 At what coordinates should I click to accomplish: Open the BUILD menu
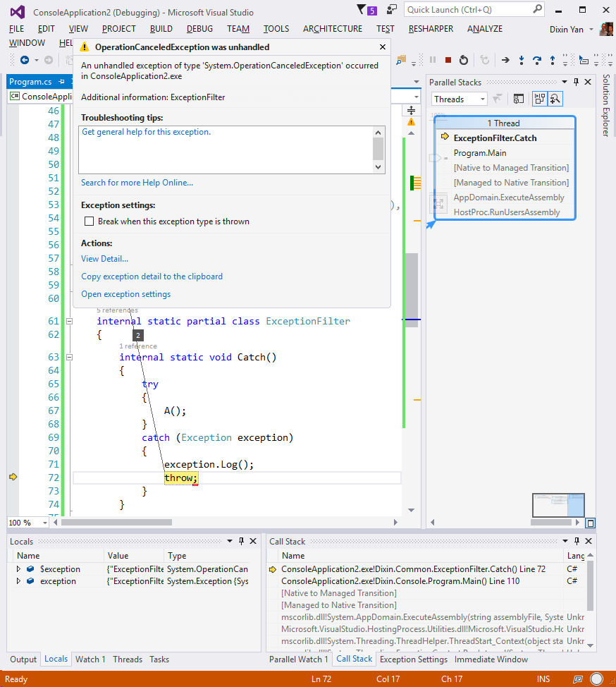[x=161, y=29]
